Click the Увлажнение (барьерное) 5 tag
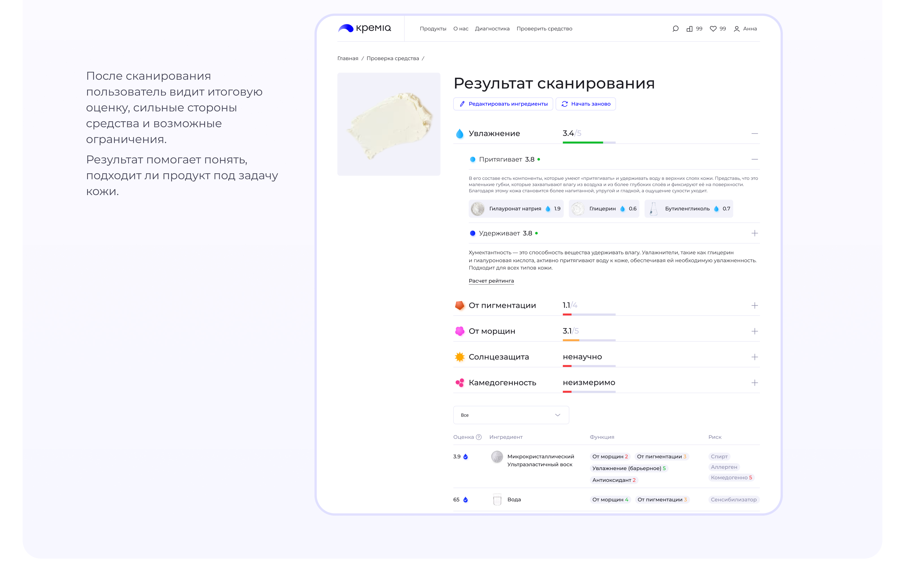This screenshot has height=588, width=905. pyautogui.click(x=629, y=468)
